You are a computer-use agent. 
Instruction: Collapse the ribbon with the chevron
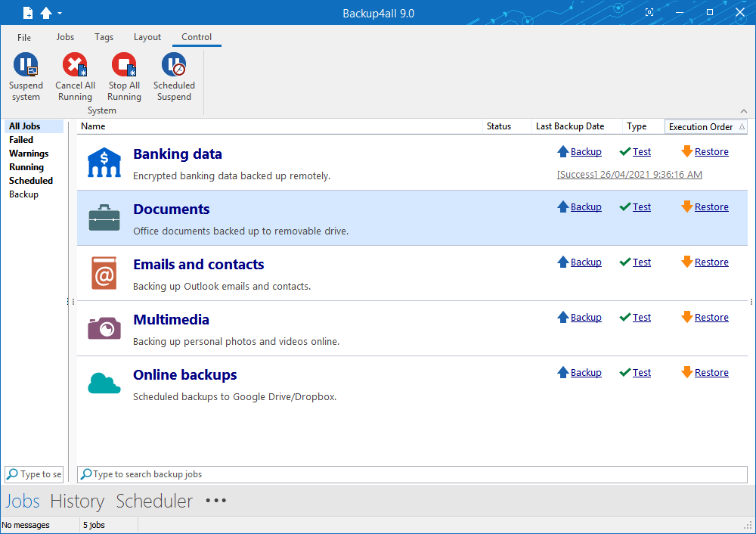(743, 110)
